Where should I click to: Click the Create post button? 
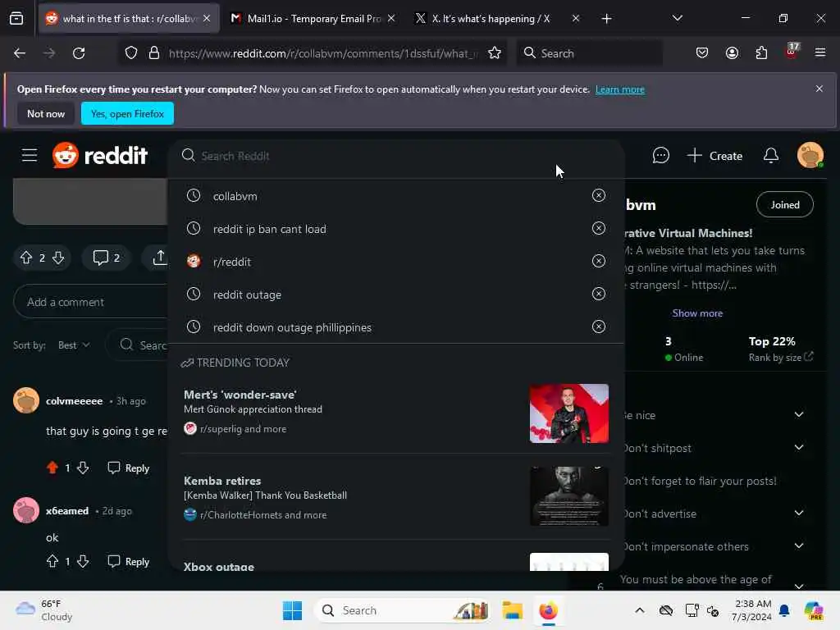pyautogui.click(x=714, y=156)
